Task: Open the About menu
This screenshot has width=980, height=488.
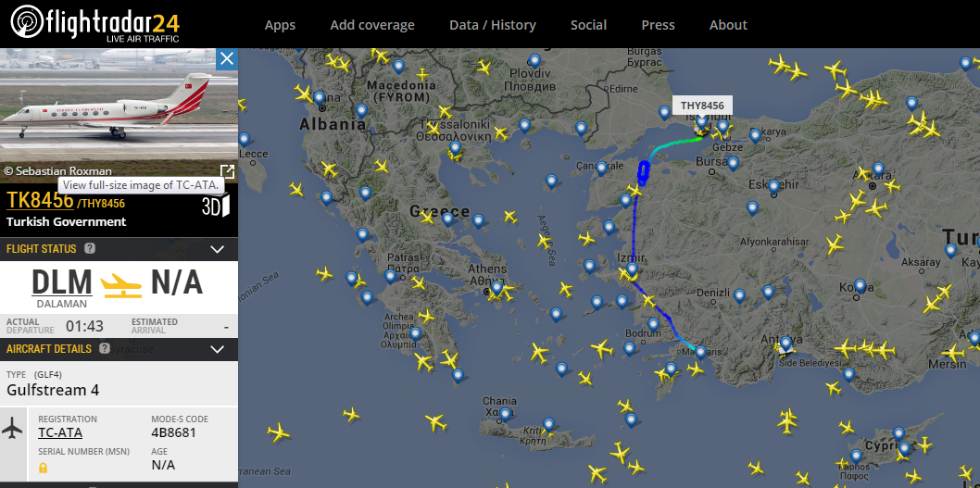Action: pyautogui.click(x=728, y=25)
